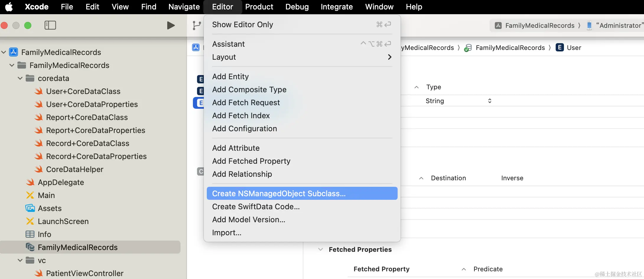
Task: Click the Inverse column header
Action: [x=512, y=178]
